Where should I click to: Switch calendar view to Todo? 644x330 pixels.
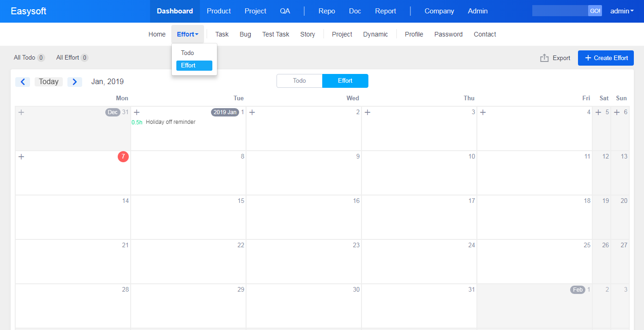coord(299,81)
